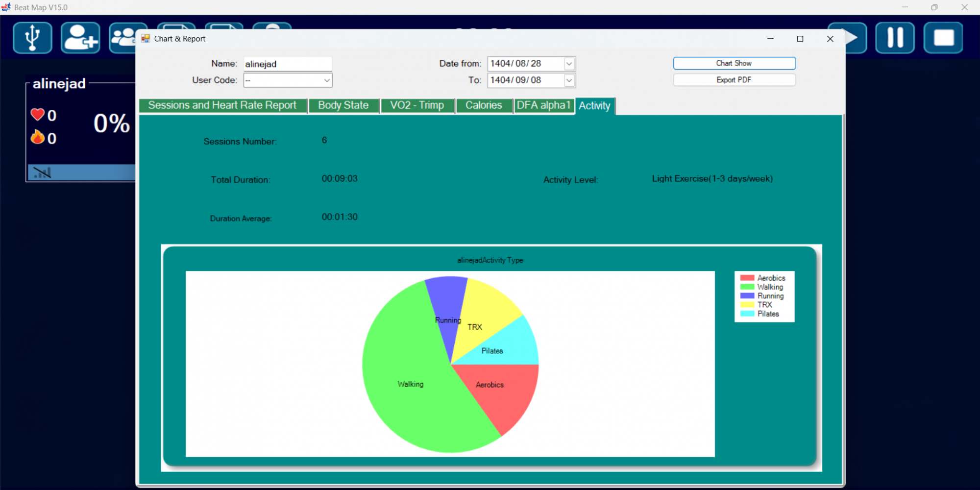This screenshot has height=490, width=980.
Task: Go to the Calories tab
Action: click(484, 105)
